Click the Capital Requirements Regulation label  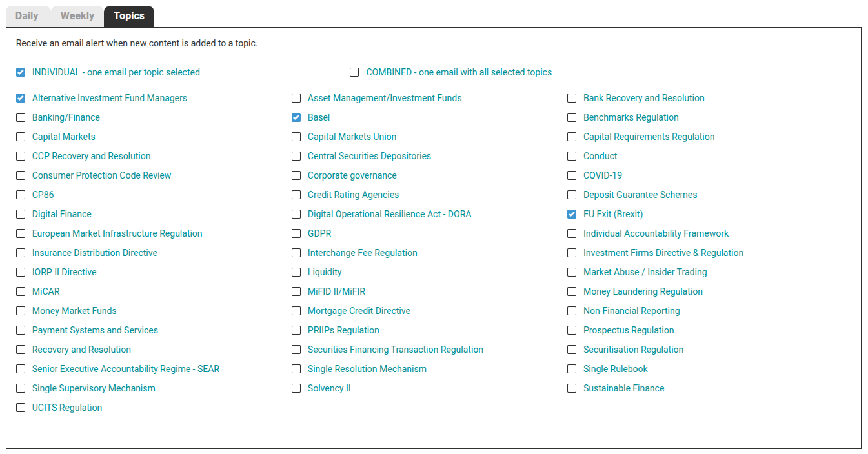point(649,137)
